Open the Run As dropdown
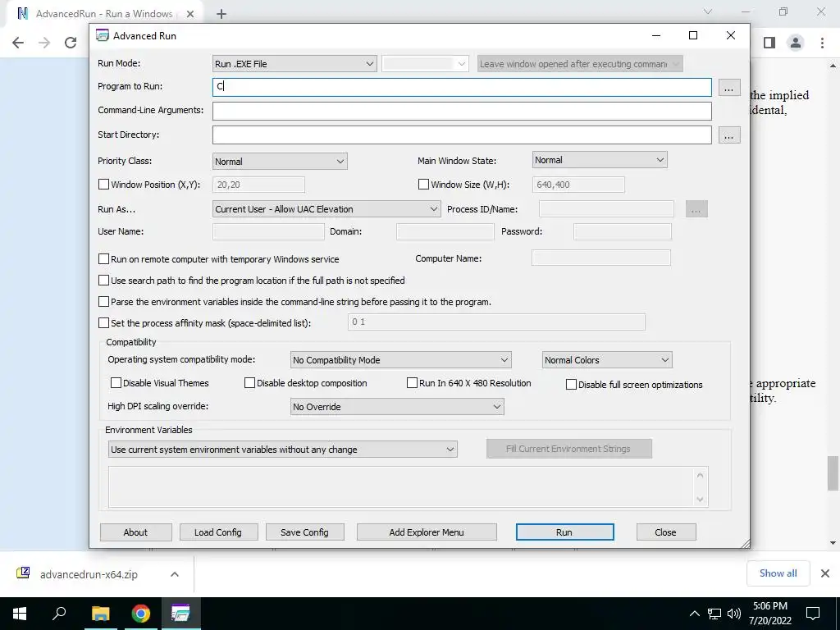This screenshot has height=630, width=840. (x=326, y=209)
